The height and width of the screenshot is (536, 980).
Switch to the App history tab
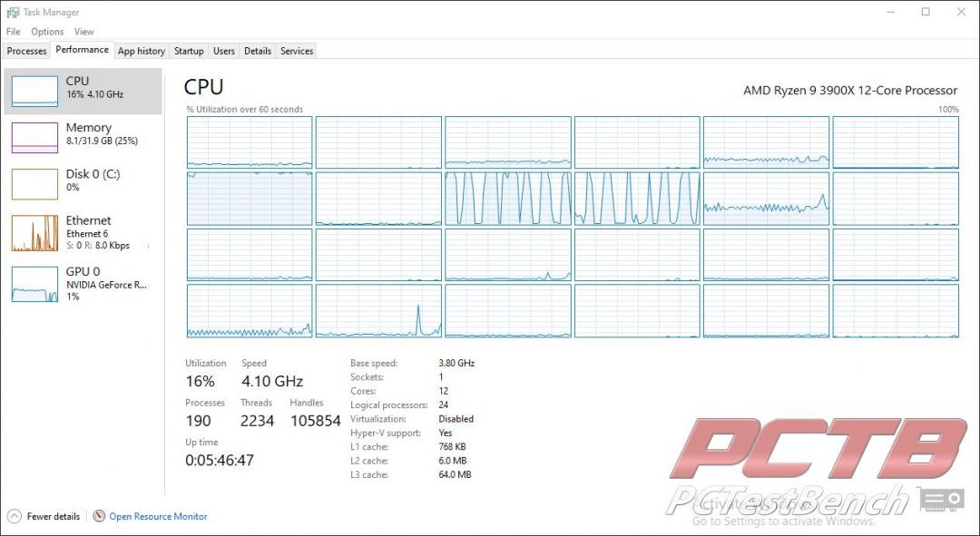pos(142,51)
